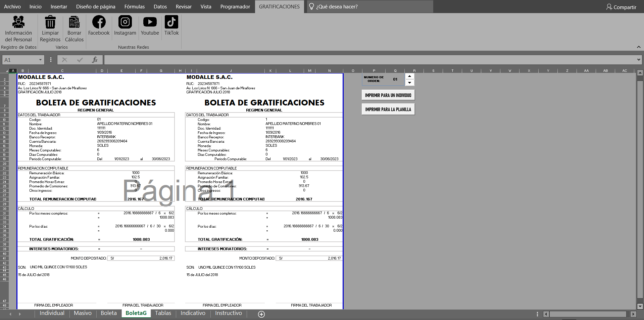Expand the formula bar
This screenshot has height=320, width=644.
pos(638,60)
